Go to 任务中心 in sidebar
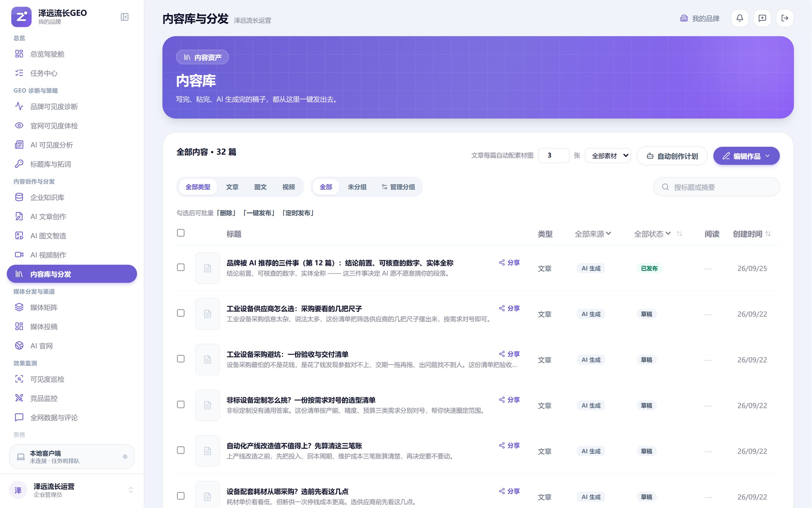Screen dimensions: 812x508 (72, 73)
